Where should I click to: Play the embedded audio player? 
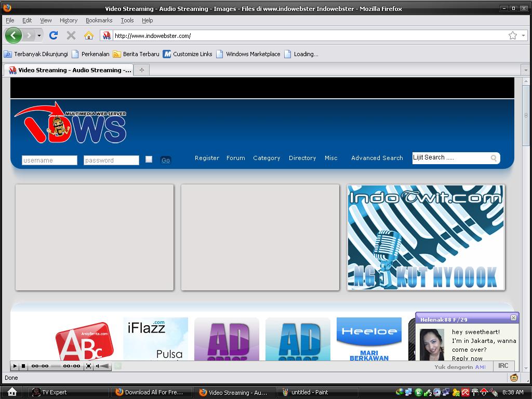[x=15, y=366]
